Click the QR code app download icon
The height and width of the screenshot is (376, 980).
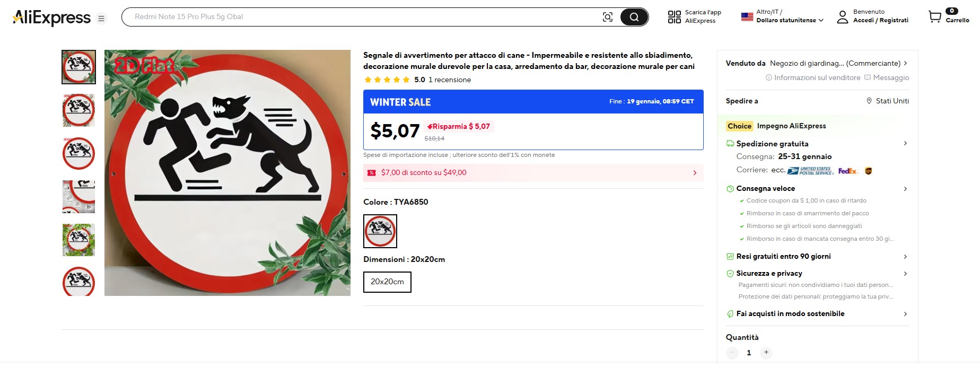(674, 17)
